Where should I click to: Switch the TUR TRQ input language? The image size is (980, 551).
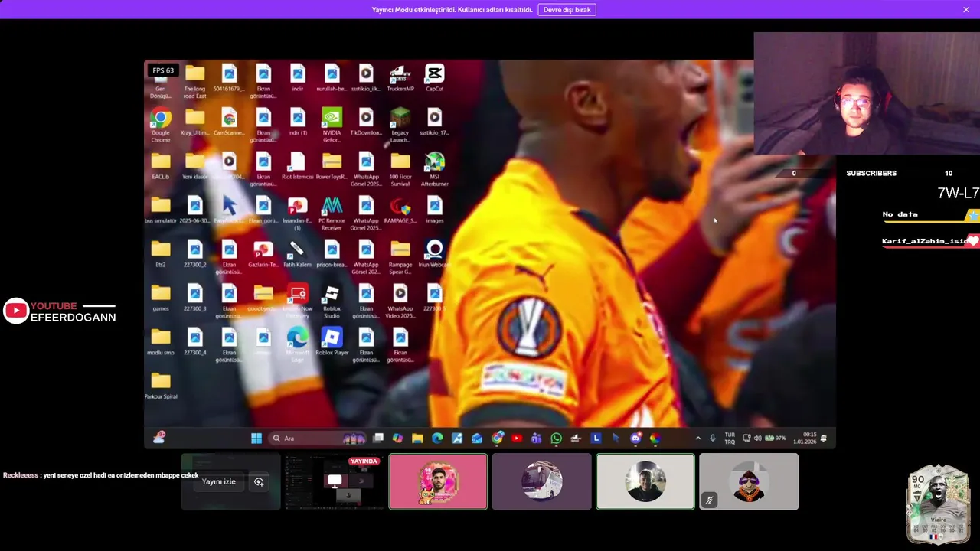[x=730, y=438]
